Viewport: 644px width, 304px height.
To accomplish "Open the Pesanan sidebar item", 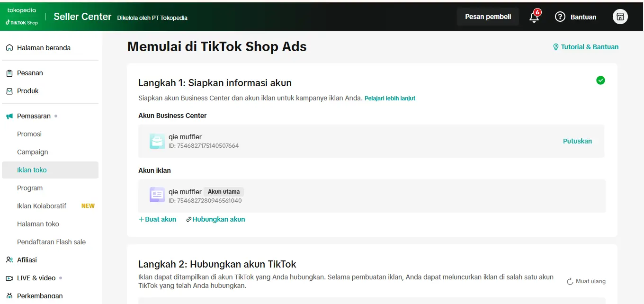I will [x=30, y=73].
